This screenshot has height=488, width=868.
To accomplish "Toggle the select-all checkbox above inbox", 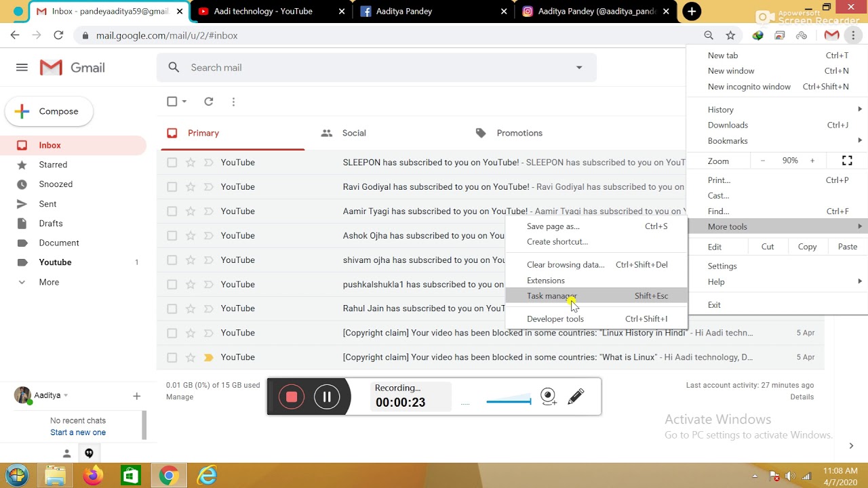I will click(x=172, y=102).
